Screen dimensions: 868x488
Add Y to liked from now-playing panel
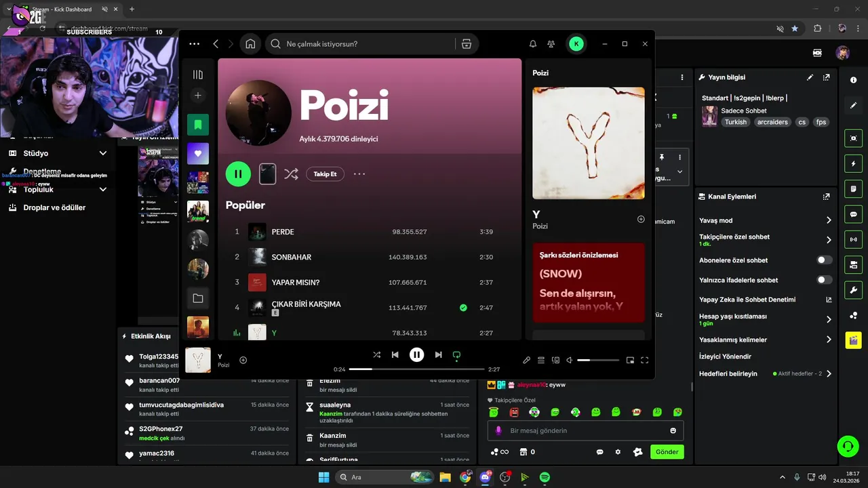click(641, 220)
